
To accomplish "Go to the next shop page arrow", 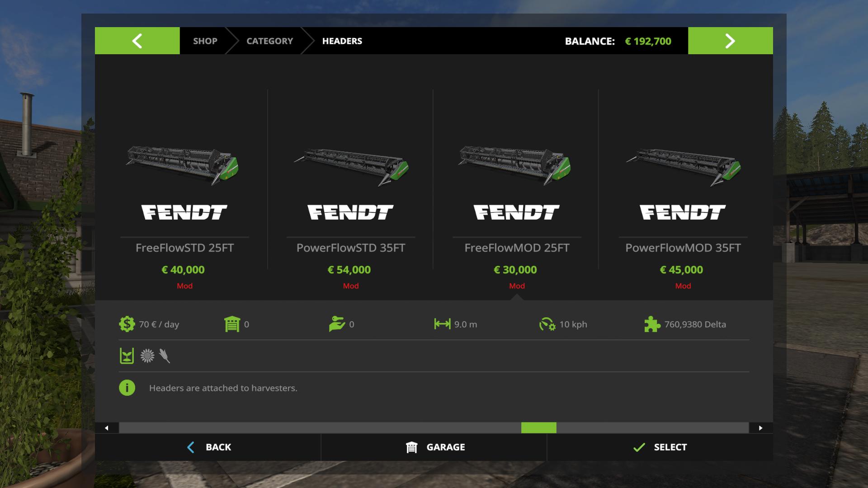I will pyautogui.click(x=730, y=41).
